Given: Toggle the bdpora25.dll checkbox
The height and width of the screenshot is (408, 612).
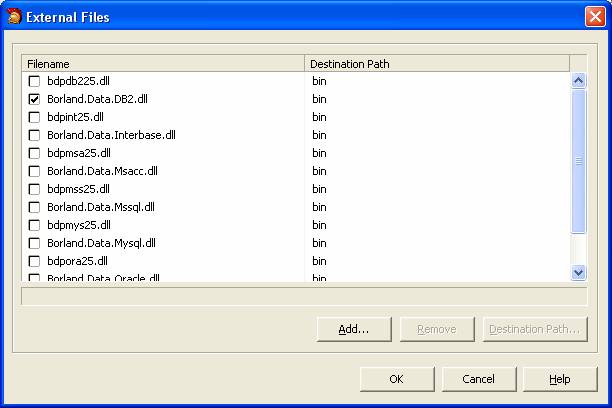Looking at the screenshot, I should [34, 261].
